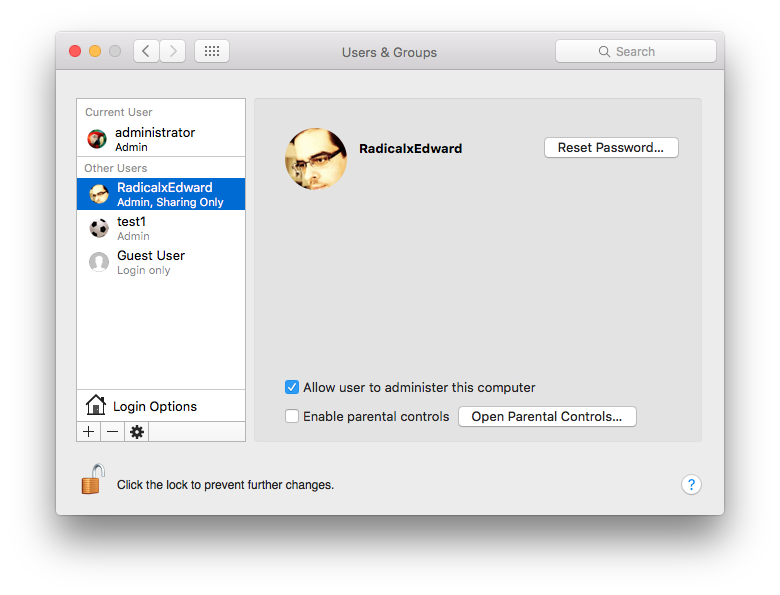
Task: Click 'Click the lock to prevent further changes' text
Action: [225, 485]
